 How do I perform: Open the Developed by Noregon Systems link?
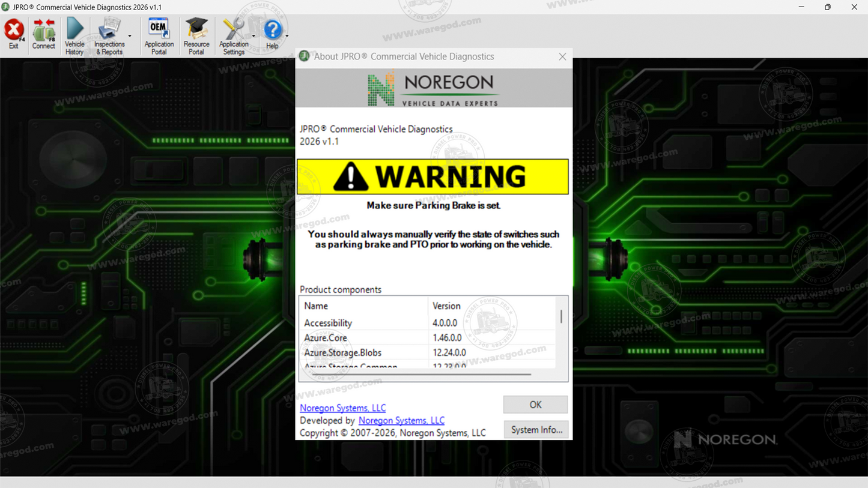click(401, 420)
